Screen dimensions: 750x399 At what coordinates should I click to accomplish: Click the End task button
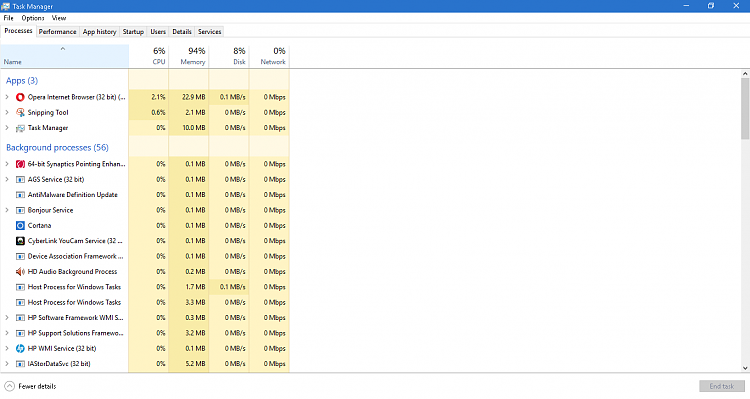pyautogui.click(x=722, y=386)
